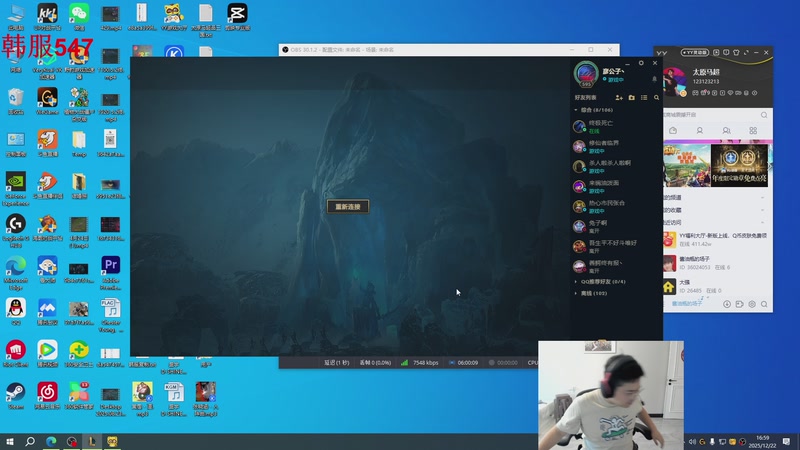Click the add folder icon in friends list
The width and height of the screenshot is (800, 450).
(632, 97)
